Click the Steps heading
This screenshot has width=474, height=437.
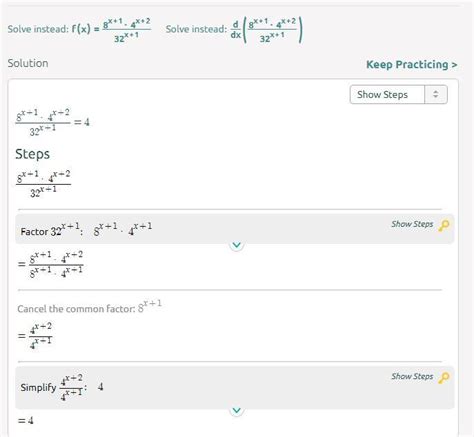click(32, 154)
